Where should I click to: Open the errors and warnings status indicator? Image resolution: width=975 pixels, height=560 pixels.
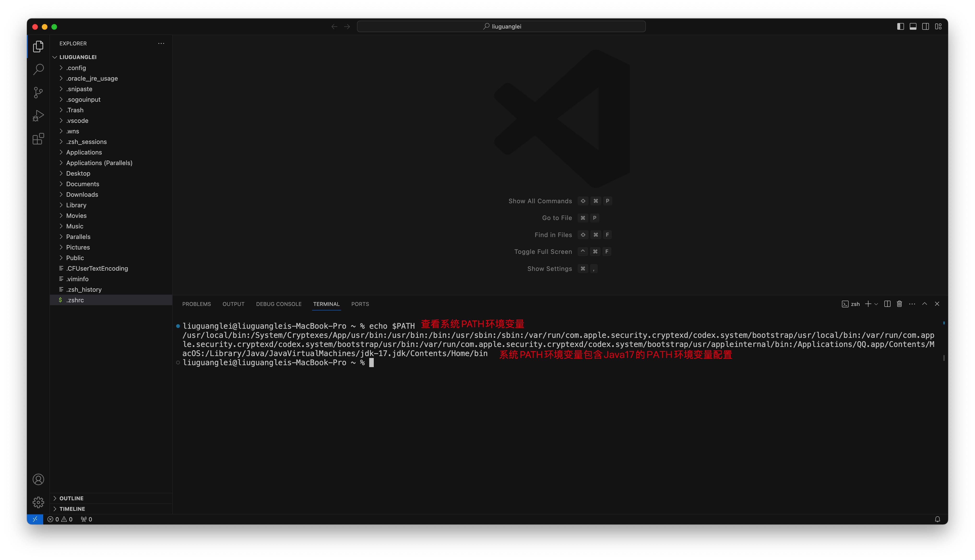tap(60, 519)
